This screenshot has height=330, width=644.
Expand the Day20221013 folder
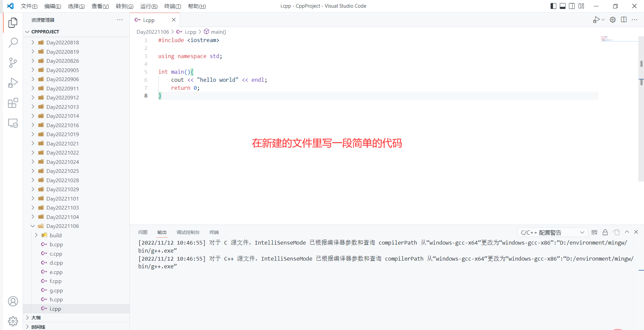tap(76, 107)
